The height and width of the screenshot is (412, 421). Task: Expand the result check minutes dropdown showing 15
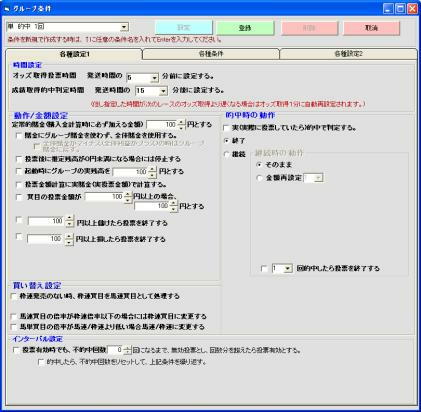(x=163, y=91)
